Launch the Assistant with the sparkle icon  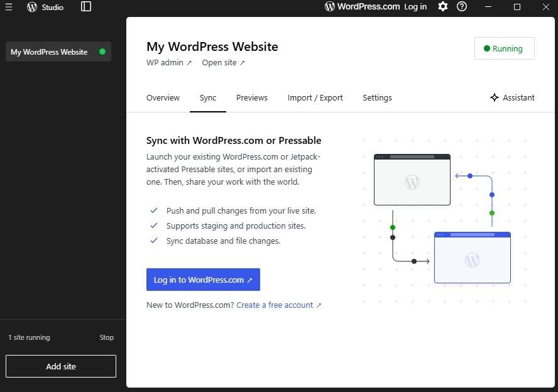[495, 97]
